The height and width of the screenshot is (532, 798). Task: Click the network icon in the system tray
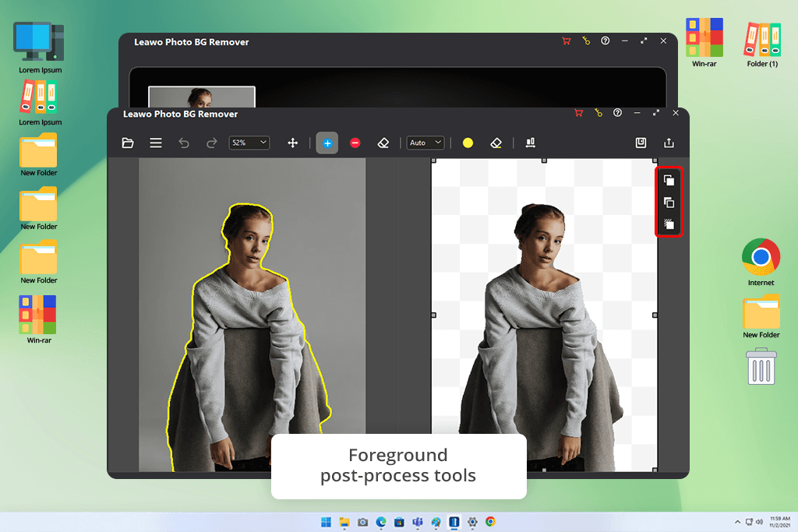coord(749,522)
